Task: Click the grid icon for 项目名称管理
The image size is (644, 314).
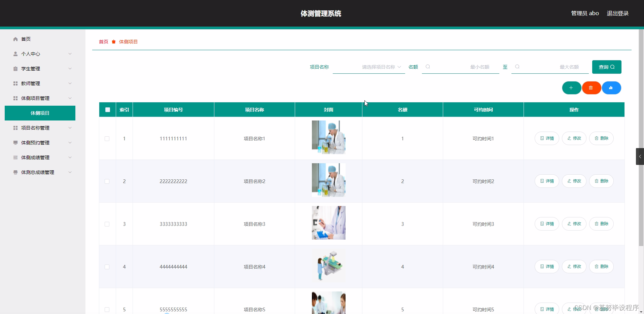Action: point(15,128)
